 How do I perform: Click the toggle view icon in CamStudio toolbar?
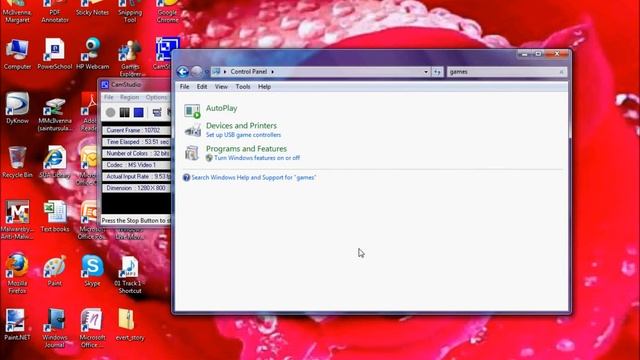click(157, 112)
